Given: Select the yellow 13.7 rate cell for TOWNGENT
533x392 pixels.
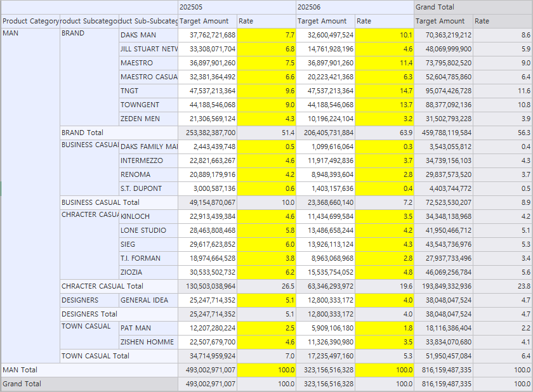Looking at the screenshot, I should click(385, 105).
